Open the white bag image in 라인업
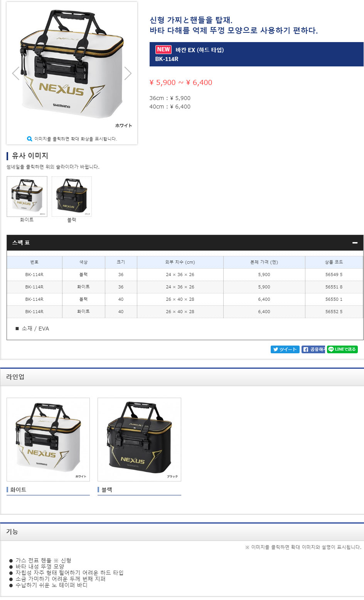Image resolution: width=364 pixels, height=600 pixels. (48, 439)
